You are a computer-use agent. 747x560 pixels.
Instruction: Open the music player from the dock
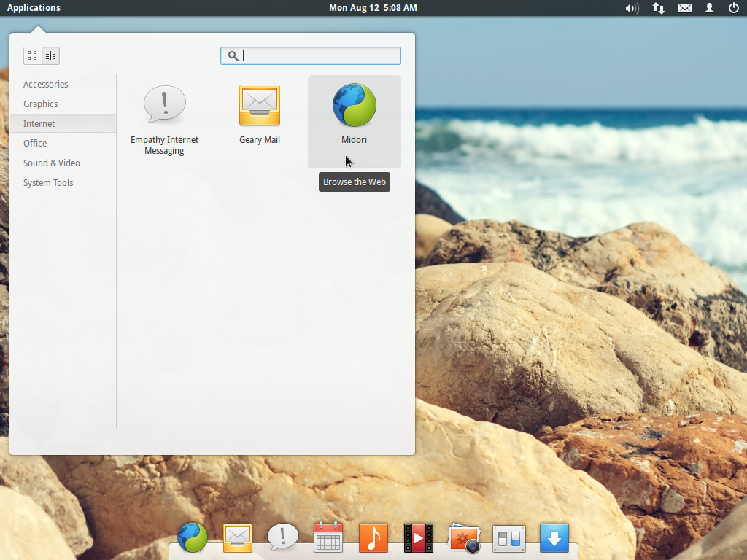373,538
